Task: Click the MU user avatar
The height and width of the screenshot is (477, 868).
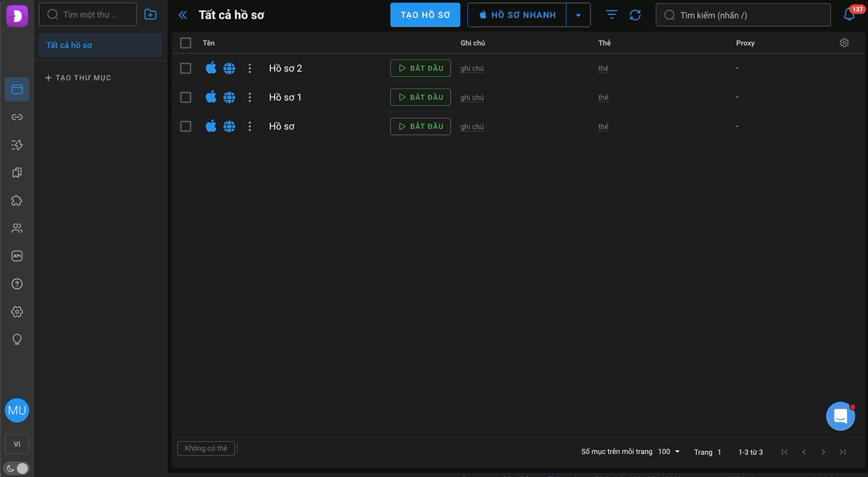Action: (17, 410)
